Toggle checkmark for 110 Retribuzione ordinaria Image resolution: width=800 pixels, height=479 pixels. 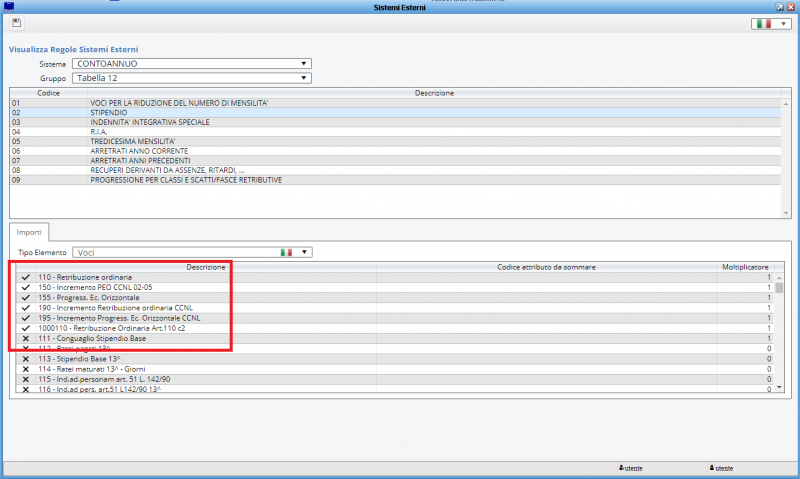pyautogui.click(x=26, y=277)
